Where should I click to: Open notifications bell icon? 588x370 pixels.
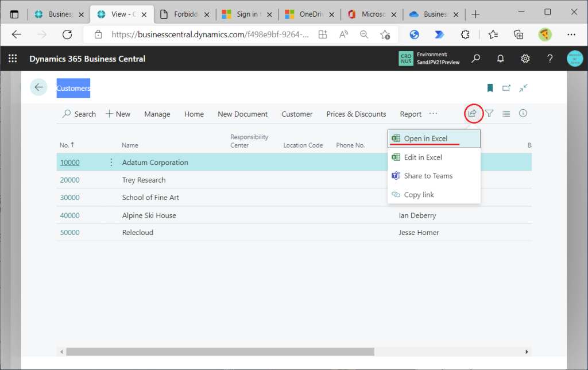[x=500, y=59]
